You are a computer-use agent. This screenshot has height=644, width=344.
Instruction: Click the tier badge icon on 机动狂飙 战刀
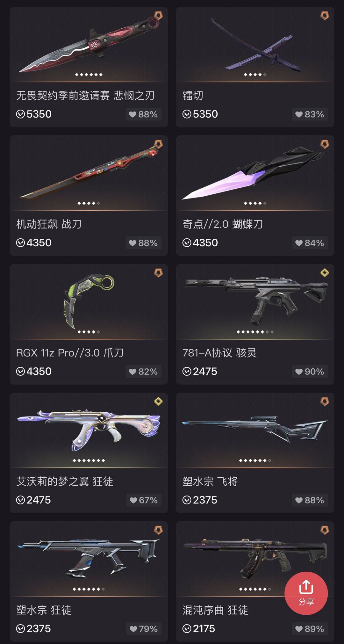point(158,144)
